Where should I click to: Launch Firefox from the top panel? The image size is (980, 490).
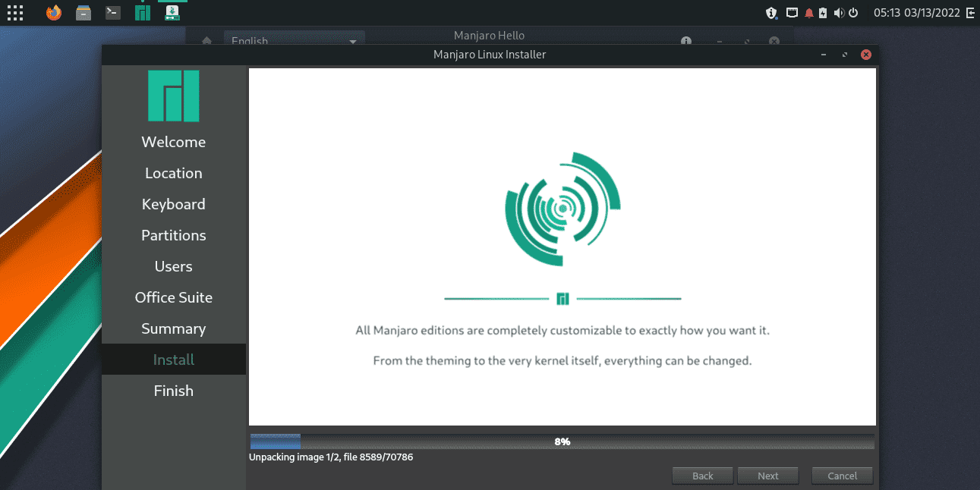pos(53,12)
